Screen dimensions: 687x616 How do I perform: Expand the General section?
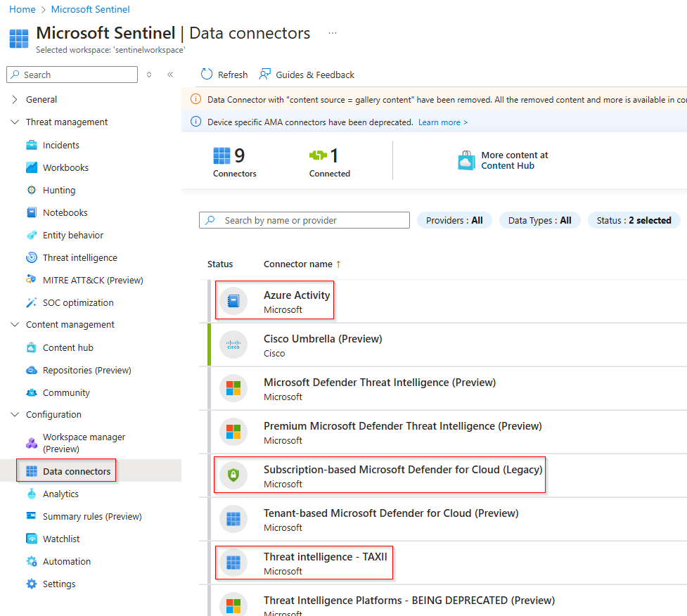click(15, 100)
